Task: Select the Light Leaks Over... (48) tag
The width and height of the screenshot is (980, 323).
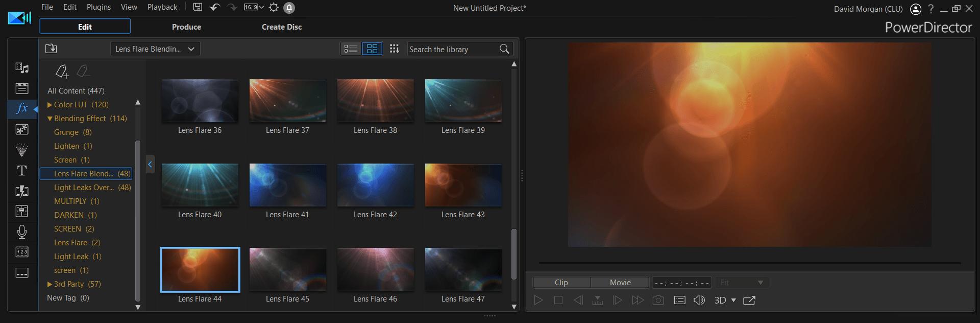Action: pos(92,188)
